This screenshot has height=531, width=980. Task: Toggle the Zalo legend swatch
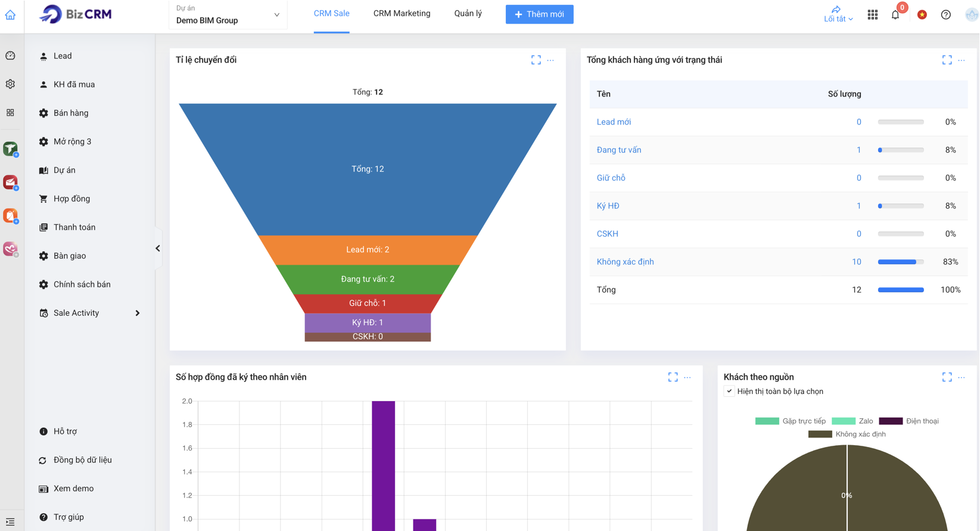[x=844, y=421]
